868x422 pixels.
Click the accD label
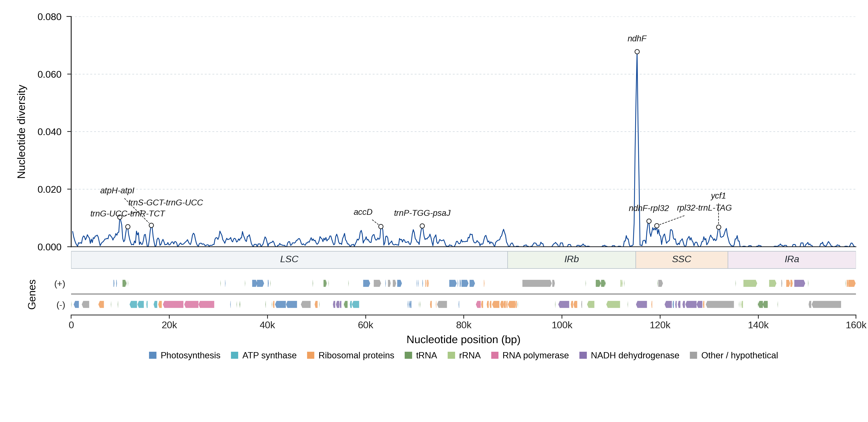(x=363, y=212)
